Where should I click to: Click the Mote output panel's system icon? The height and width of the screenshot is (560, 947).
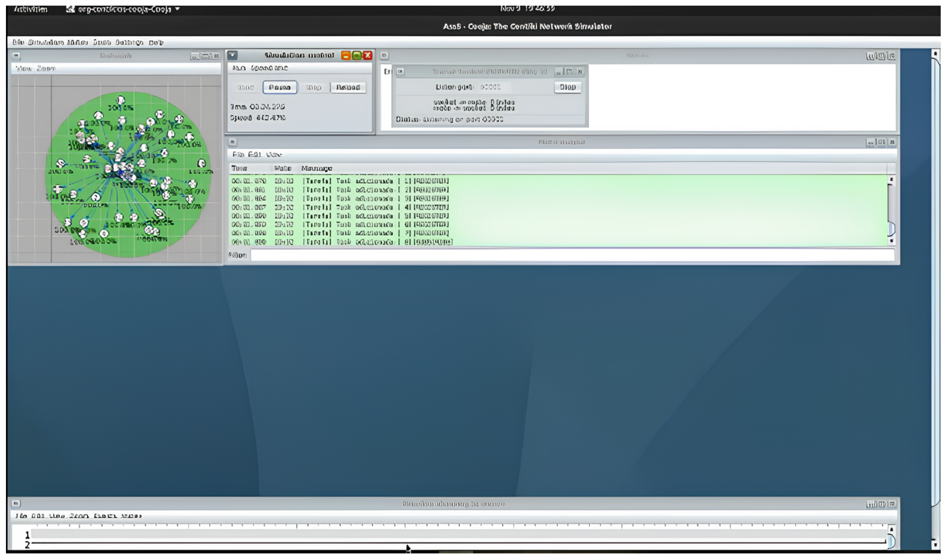[232, 142]
